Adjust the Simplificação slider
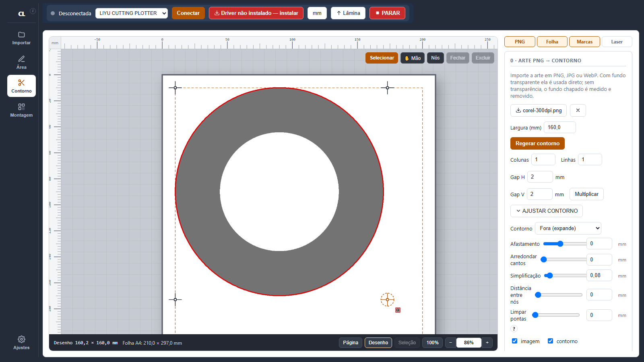Viewport: 644px width, 362px height. point(565,276)
